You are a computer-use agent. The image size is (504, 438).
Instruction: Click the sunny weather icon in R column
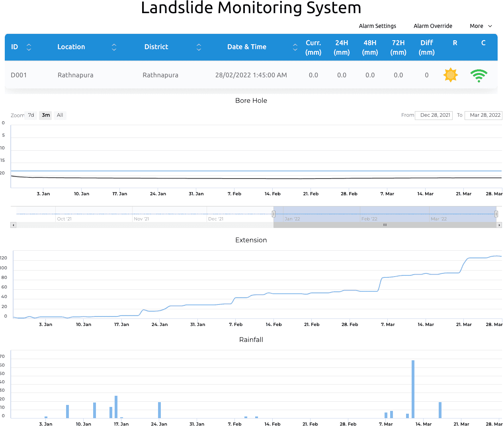451,75
